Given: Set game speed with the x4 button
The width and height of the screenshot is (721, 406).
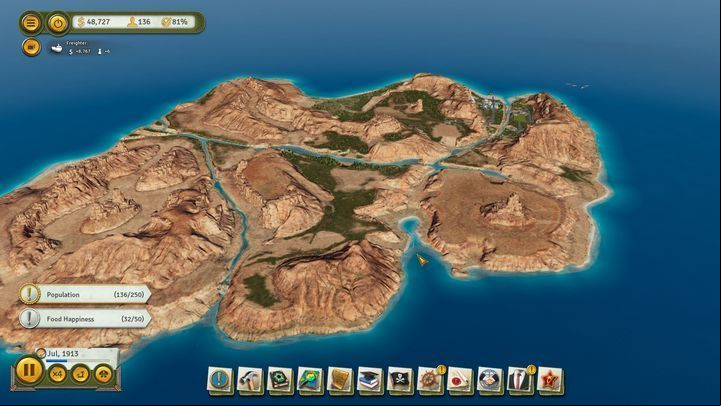Looking at the screenshot, I should (57, 374).
